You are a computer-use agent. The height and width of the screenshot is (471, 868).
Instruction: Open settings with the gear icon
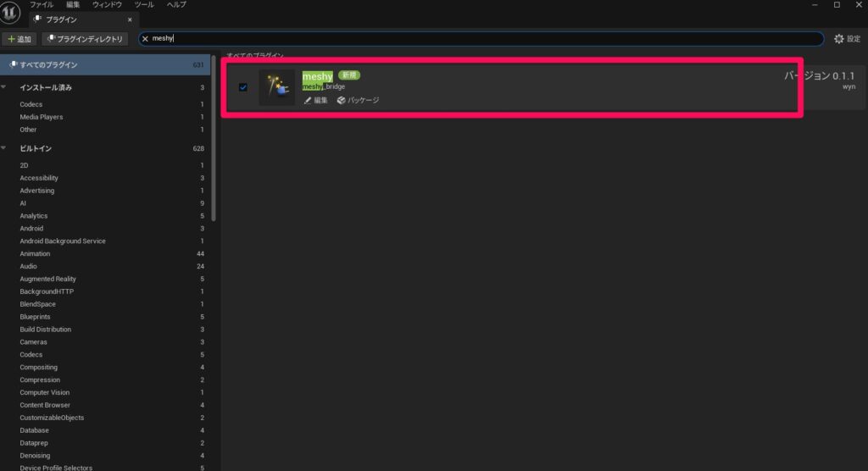838,39
